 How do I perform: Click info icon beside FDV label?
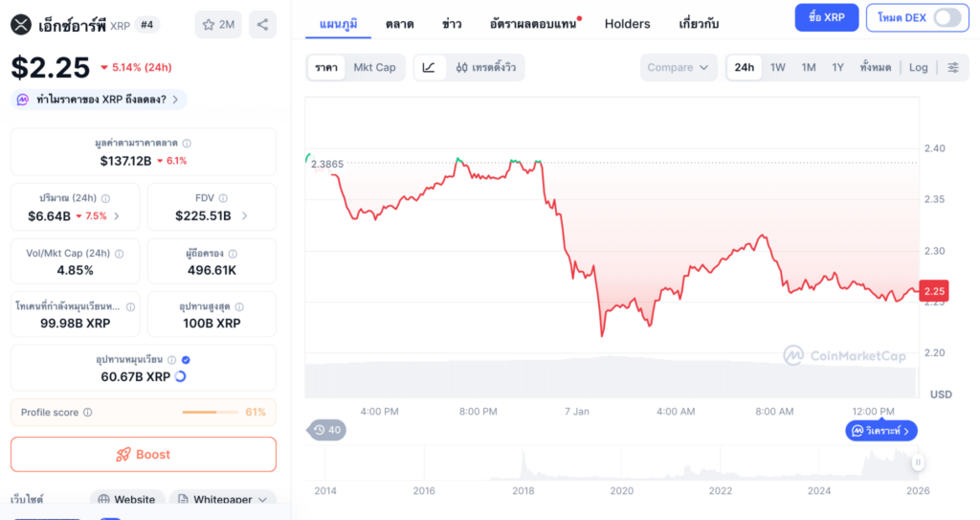click(x=216, y=199)
